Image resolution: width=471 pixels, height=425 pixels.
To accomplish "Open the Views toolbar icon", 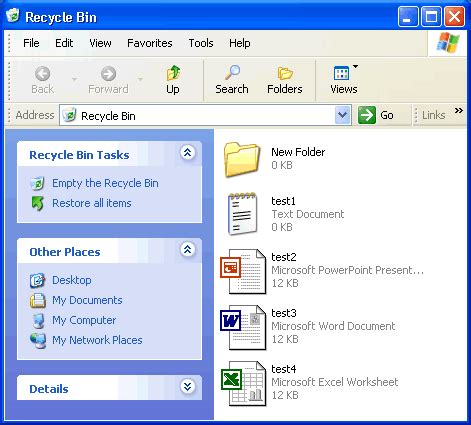I will point(341,73).
